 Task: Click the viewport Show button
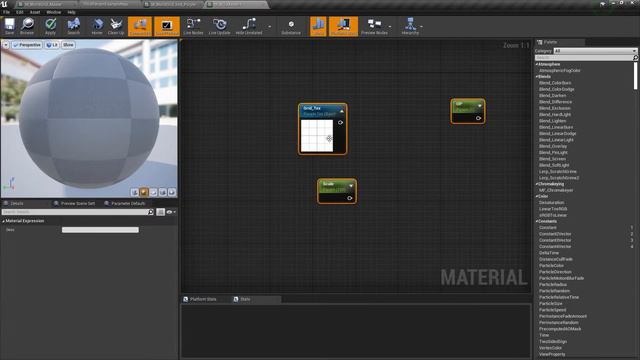[68, 45]
